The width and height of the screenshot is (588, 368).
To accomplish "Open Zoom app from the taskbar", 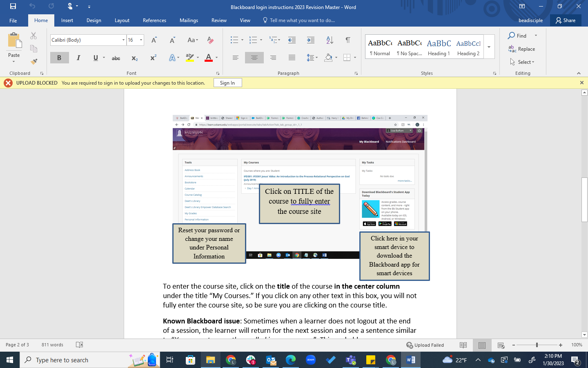I will [311, 360].
